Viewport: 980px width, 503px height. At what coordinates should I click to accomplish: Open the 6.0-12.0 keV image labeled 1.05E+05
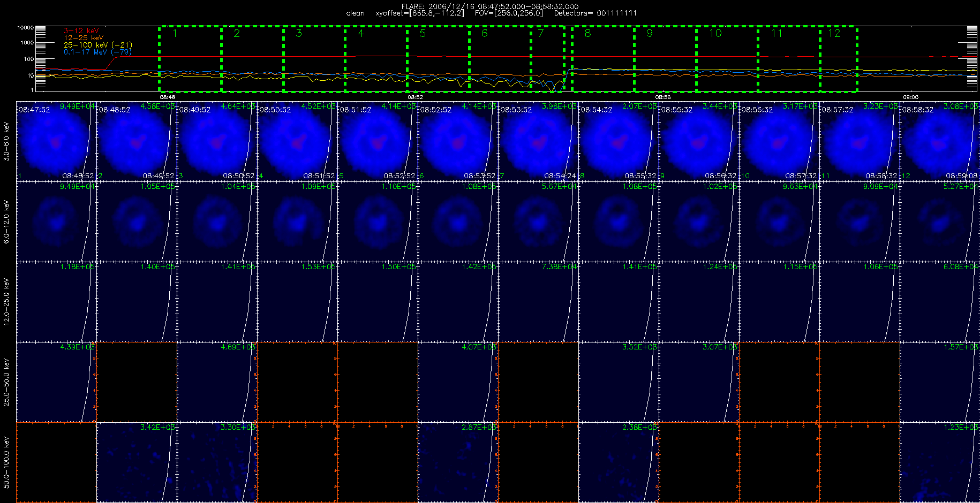click(x=137, y=221)
